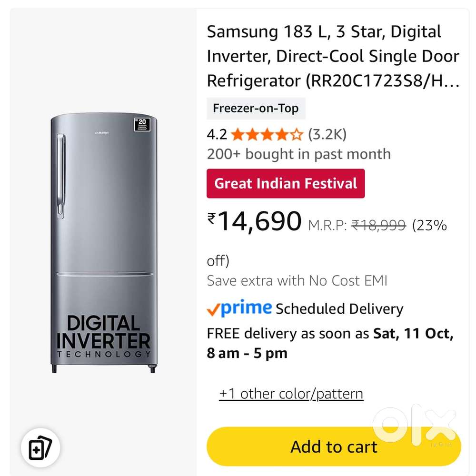The image size is (476, 476).
Task: Open the Samsung 183 L refrigerator title
Action: click(x=333, y=56)
